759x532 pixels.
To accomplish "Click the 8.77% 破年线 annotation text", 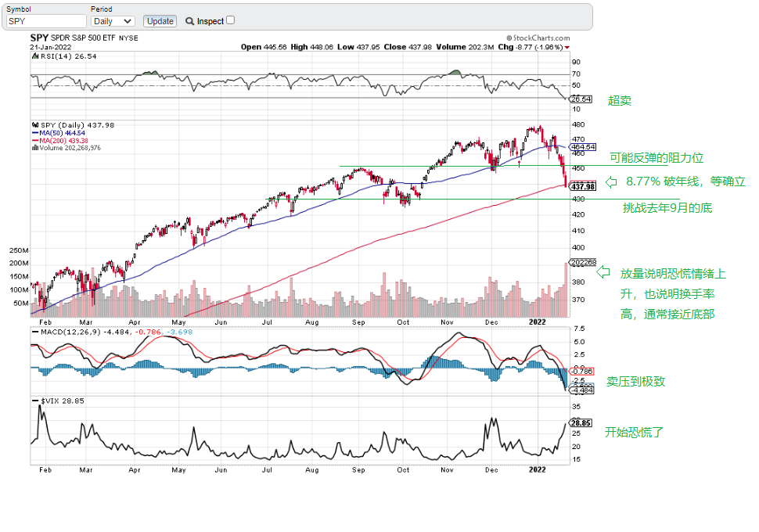I will [x=663, y=182].
